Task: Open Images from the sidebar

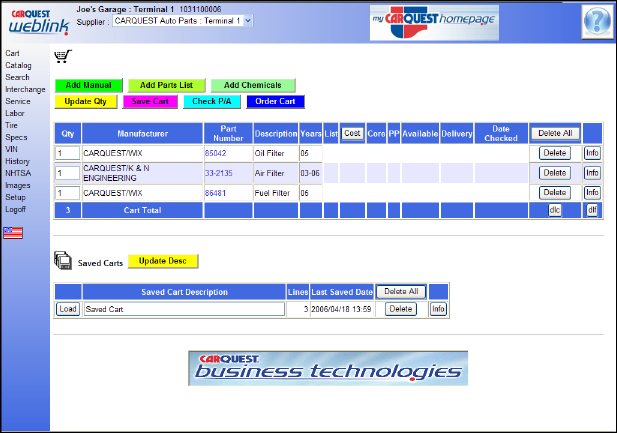Action: [18, 185]
